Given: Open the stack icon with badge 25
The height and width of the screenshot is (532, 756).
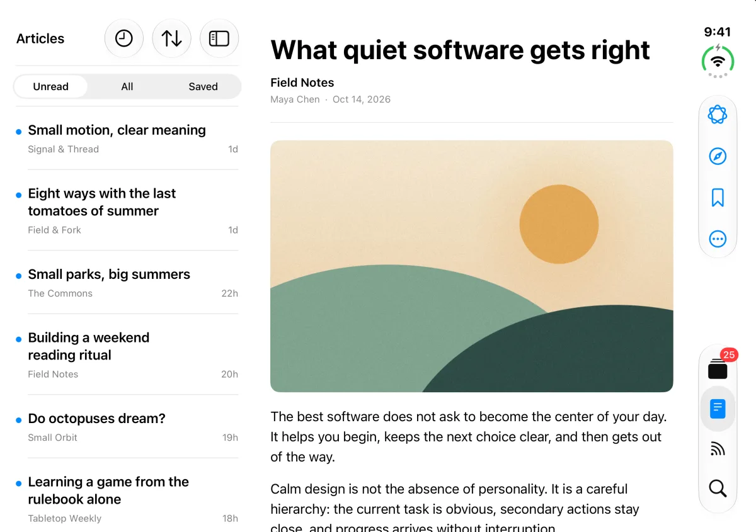Looking at the screenshot, I should point(718,369).
